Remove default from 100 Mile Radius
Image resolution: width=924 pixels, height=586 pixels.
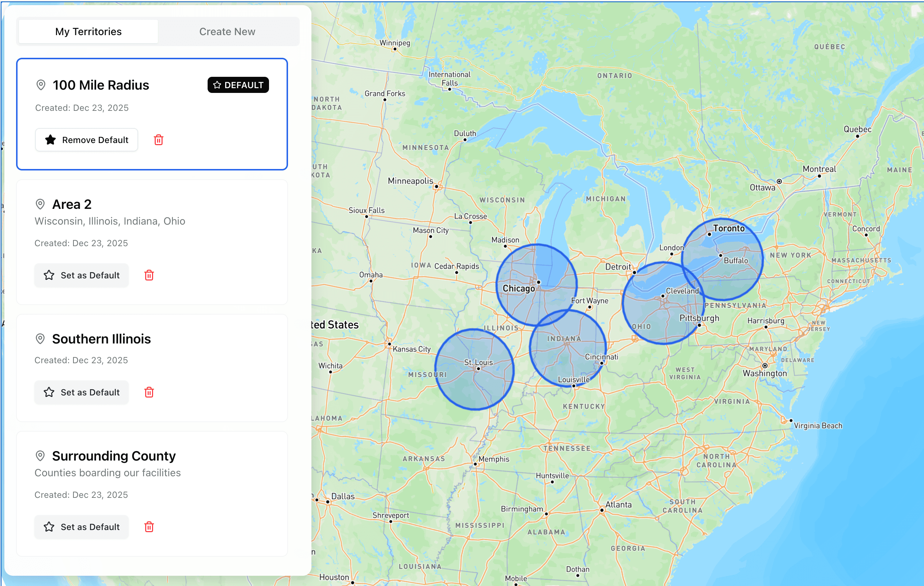(87, 140)
